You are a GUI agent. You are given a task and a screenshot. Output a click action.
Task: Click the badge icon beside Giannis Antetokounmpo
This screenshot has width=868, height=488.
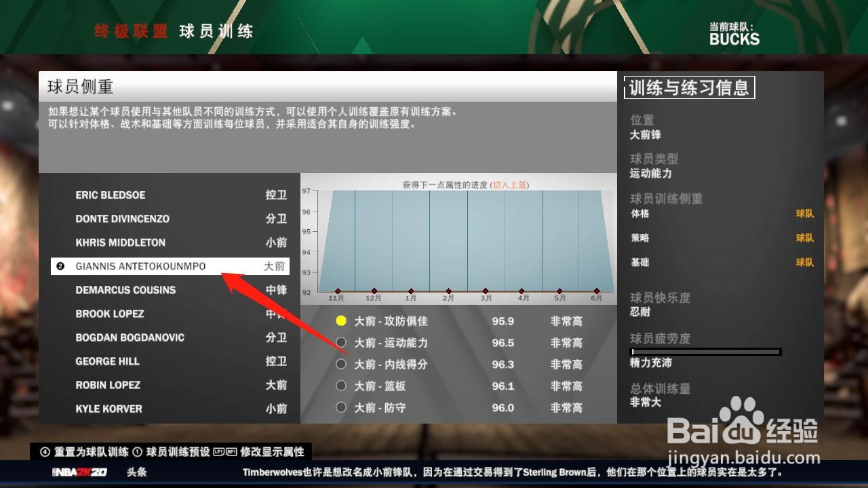tap(60, 266)
